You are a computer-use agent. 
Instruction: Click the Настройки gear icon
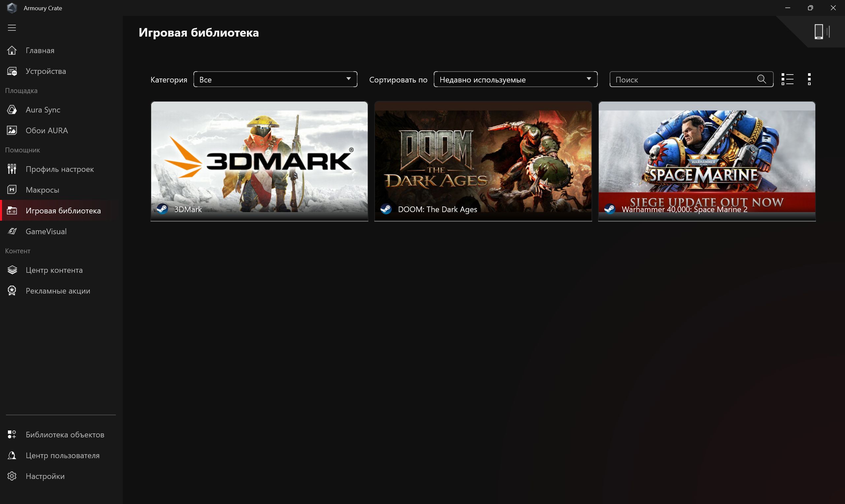pyautogui.click(x=12, y=476)
